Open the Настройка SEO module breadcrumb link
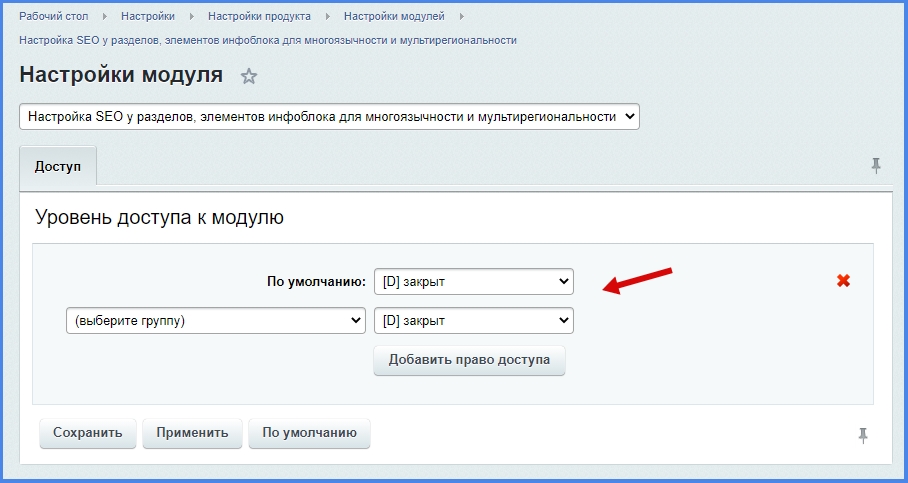Screen dimensions: 908x483 tap(268, 40)
